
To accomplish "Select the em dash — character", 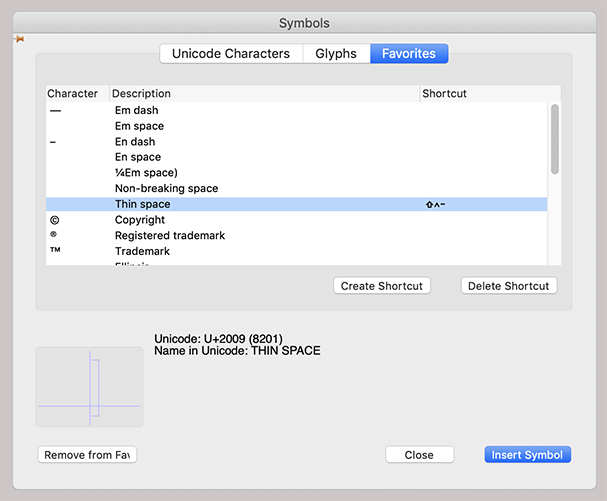I will click(55, 110).
